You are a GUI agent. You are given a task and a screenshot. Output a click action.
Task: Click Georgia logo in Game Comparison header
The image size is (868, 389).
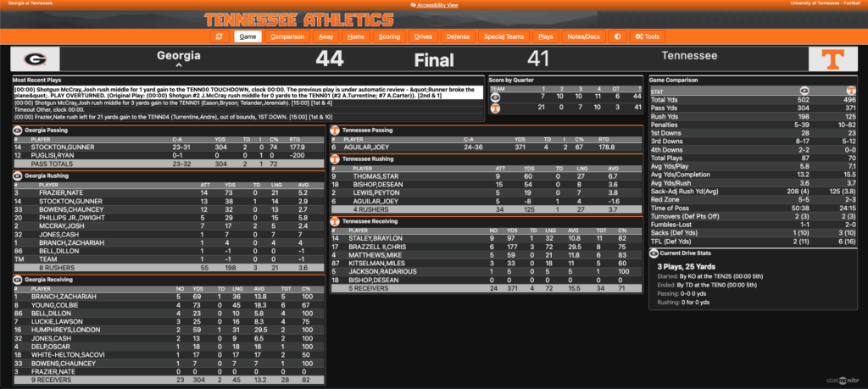pyautogui.click(x=804, y=91)
